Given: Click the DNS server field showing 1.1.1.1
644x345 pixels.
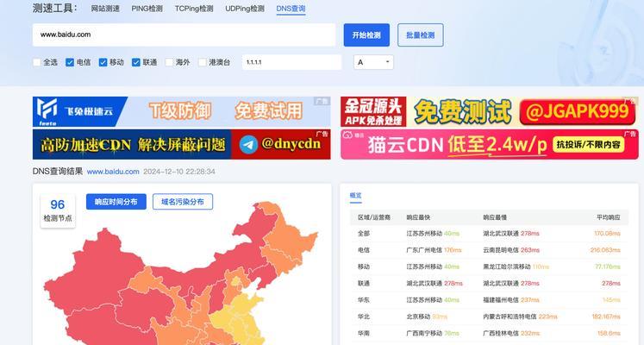Looking at the screenshot, I should 291,62.
